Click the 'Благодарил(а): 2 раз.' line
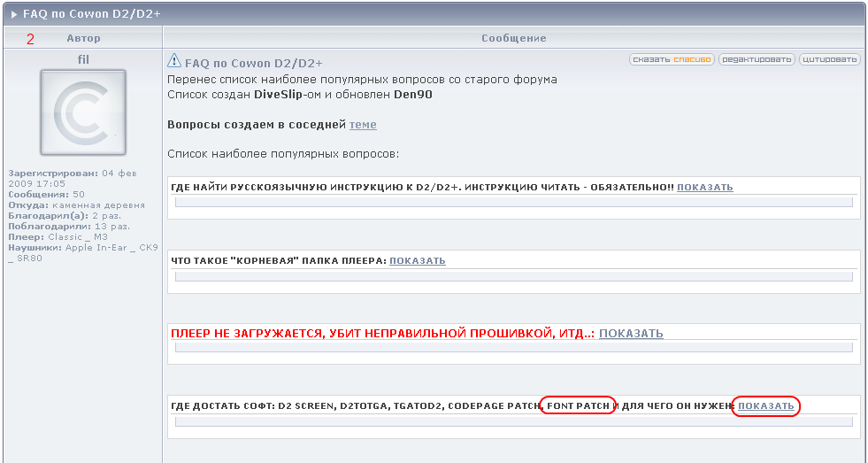The height and width of the screenshot is (463, 868). click(x=65, y=215)
